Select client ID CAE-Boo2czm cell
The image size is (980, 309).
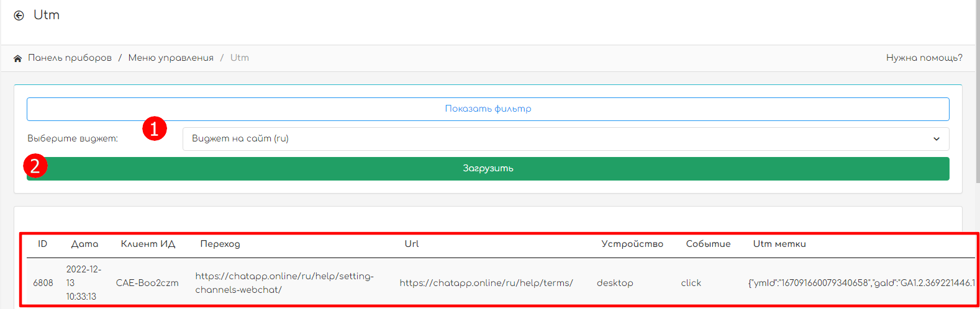pos(147,283)
